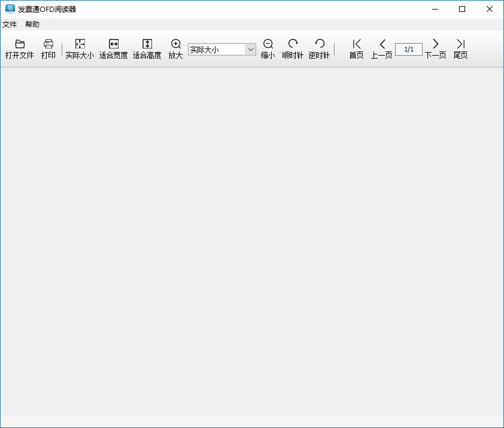Minimize the OFD reader window

pyautogui.click(x=435, y=9)
